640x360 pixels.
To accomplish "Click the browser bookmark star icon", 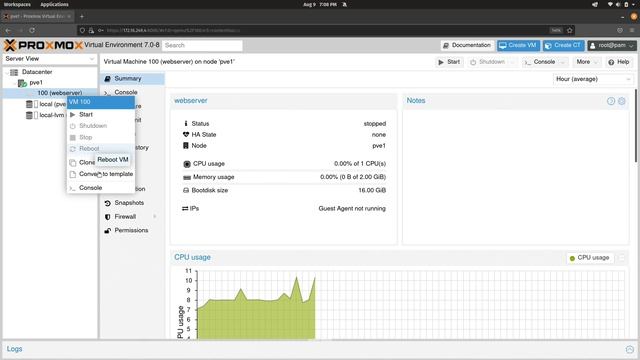I will coord(570,31).
